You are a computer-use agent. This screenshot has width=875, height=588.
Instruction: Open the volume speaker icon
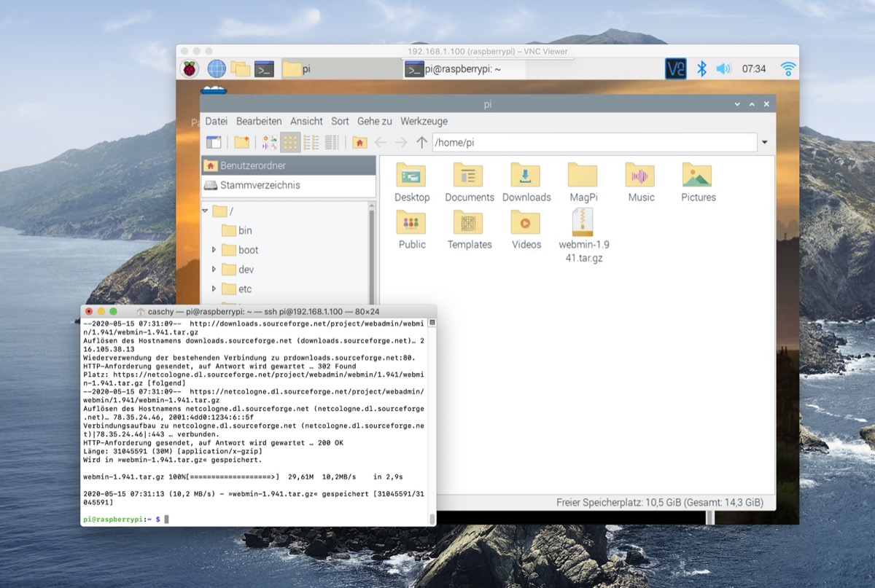(x=723, y=69)
